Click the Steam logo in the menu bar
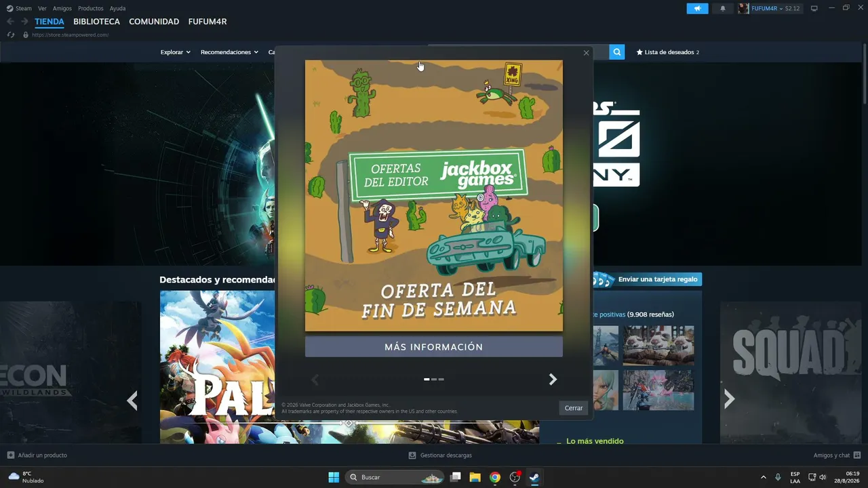Screen dimensions: 868x488 coord(9,8)
